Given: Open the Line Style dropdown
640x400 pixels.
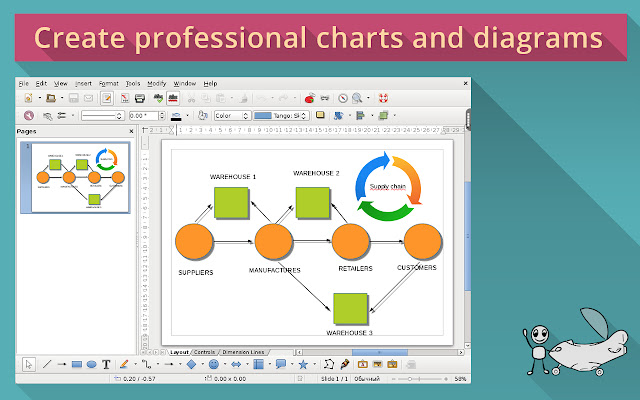Looking at the screenshot, I should (x=102, y=116).
